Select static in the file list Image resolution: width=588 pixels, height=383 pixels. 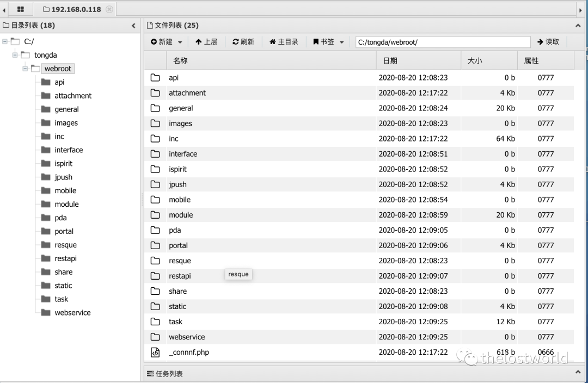pos(177,306)
